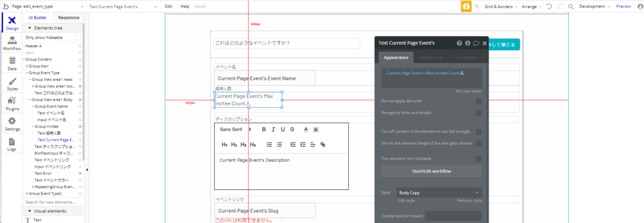Open text alignment option in rich text toolbar

point(312,145)
